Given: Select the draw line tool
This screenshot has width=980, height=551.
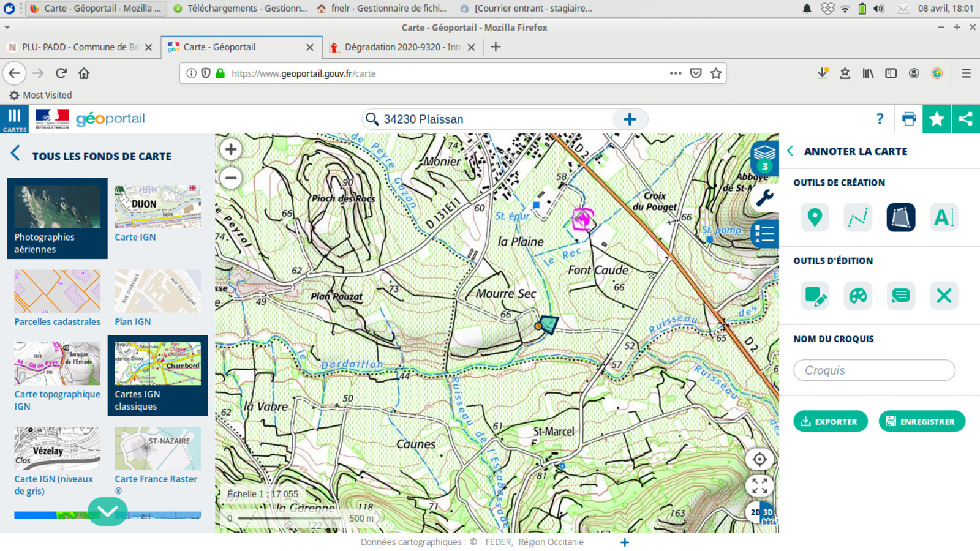Looking at the screenshot, I should coord(858,217).
